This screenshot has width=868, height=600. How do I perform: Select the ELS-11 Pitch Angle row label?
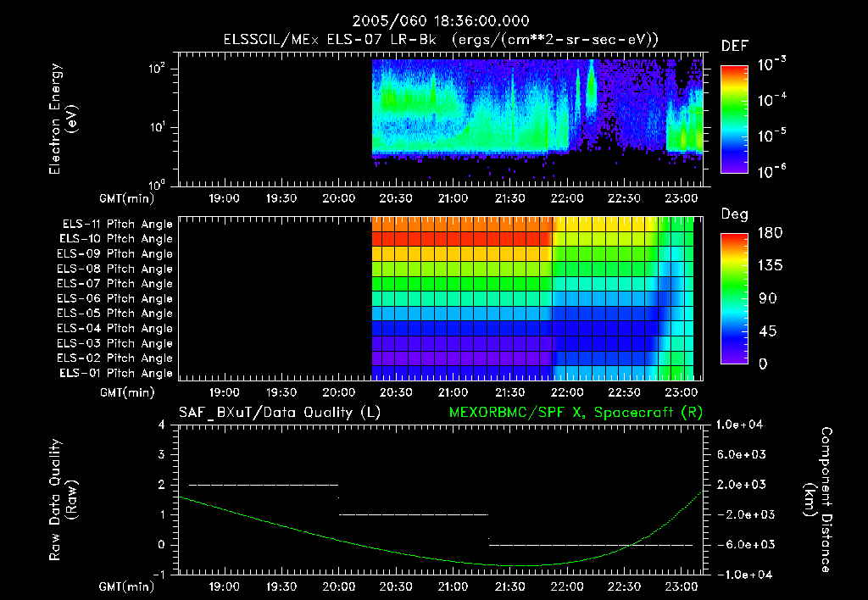[x=117, y=225]
